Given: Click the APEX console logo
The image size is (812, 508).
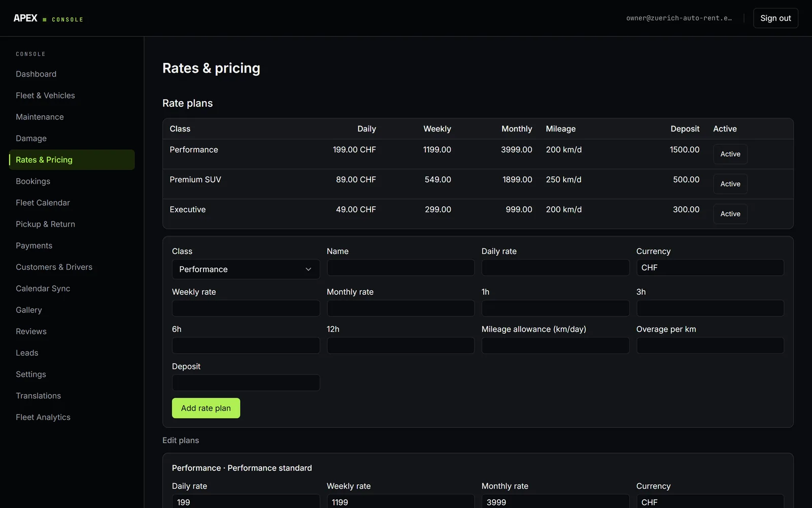Looking at the screenshot, I should click(x=48, y=18).
